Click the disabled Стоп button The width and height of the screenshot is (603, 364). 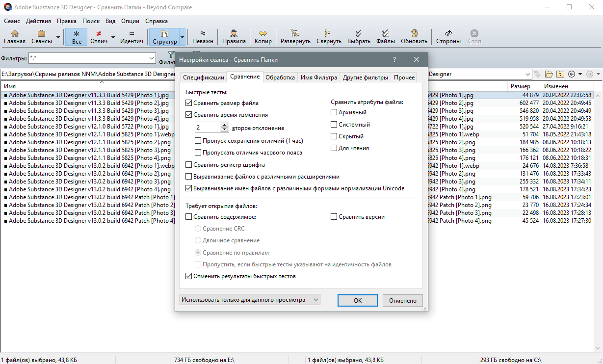pos(474,37)
